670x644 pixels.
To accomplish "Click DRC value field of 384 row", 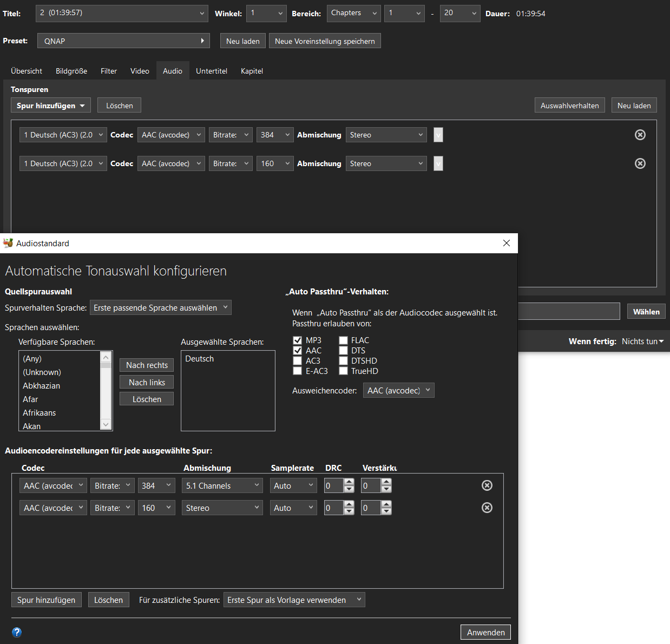I will (x=334, y=486).
